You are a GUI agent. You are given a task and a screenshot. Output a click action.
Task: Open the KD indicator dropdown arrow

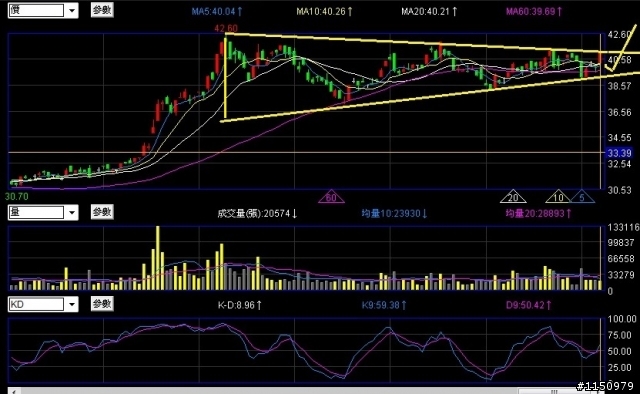point(72,304)
